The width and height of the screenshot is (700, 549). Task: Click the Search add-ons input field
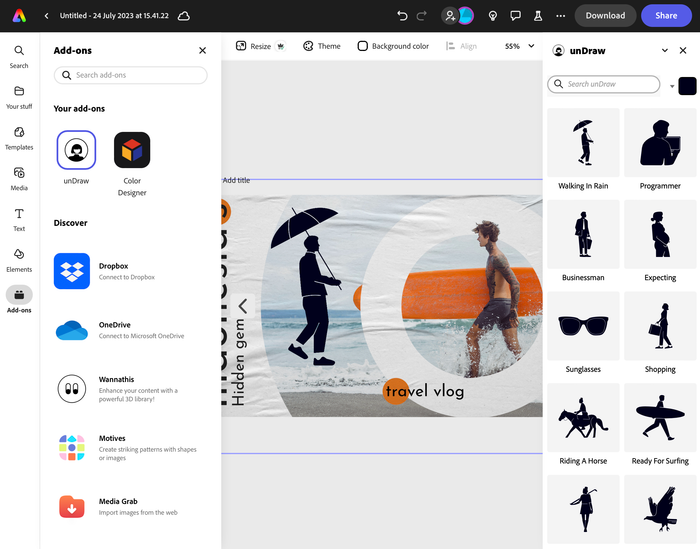coord(131,75)
